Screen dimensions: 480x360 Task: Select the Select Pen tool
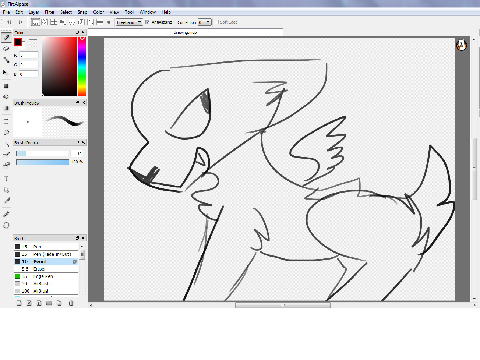[6, 154]
